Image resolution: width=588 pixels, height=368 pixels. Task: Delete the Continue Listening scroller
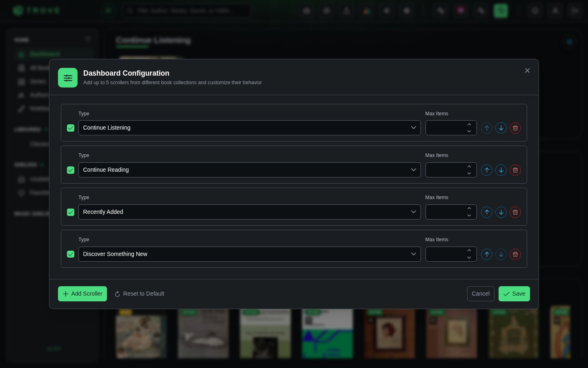click(515, 128)
